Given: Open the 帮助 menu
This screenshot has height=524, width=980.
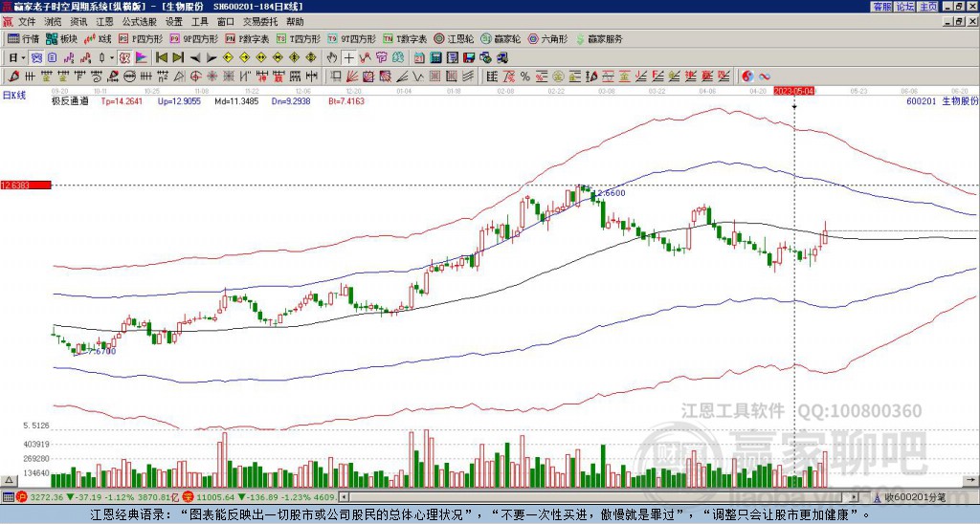Looking at the screenshot, I should click(295, 22).
